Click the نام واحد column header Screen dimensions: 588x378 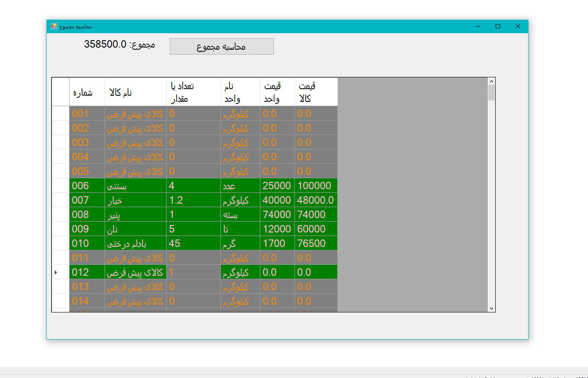pyautogui.click(x=240, y=92)
